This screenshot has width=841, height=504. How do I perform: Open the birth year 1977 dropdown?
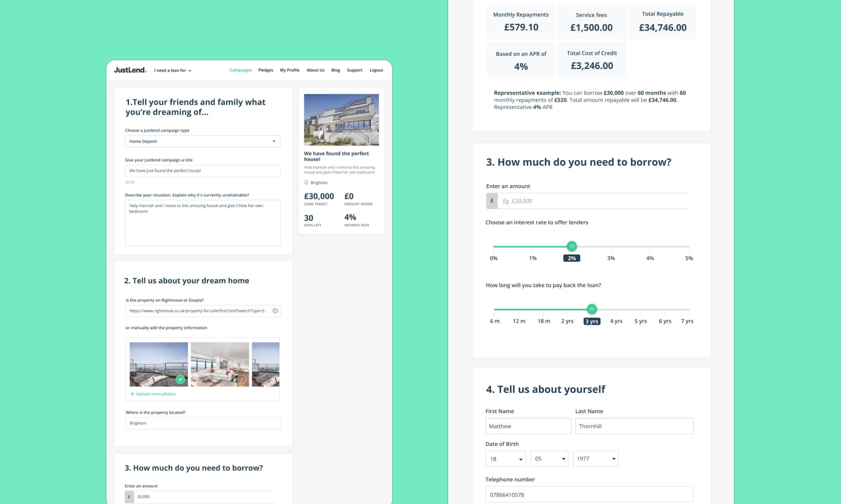point(596,458)
